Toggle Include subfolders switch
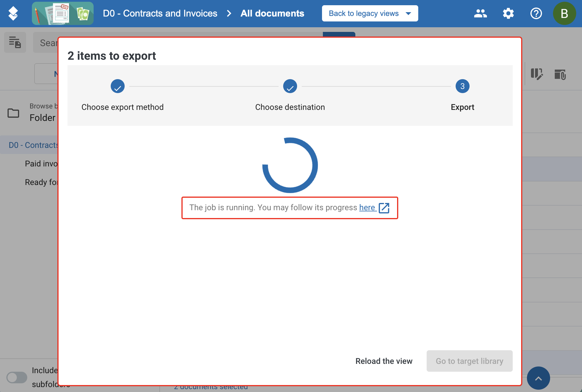The width and height of the screenshot is (582, 392). [17, 378]
